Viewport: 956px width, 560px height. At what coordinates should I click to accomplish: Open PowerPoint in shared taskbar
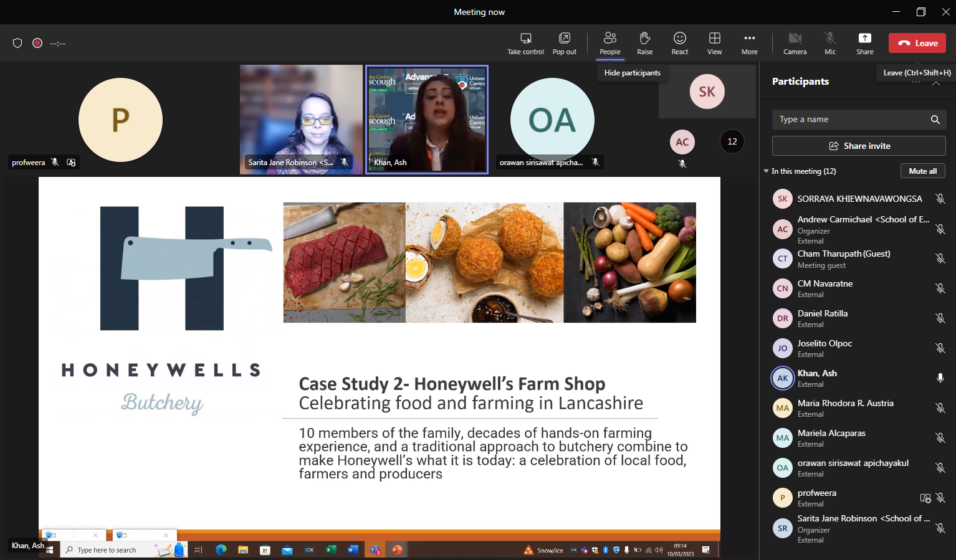click(x=396, y=550)
